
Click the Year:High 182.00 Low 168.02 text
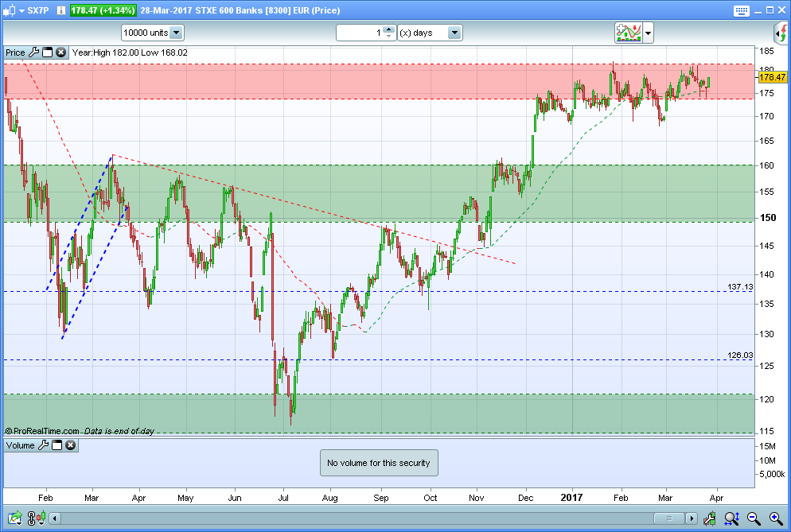tap(130, 52)
